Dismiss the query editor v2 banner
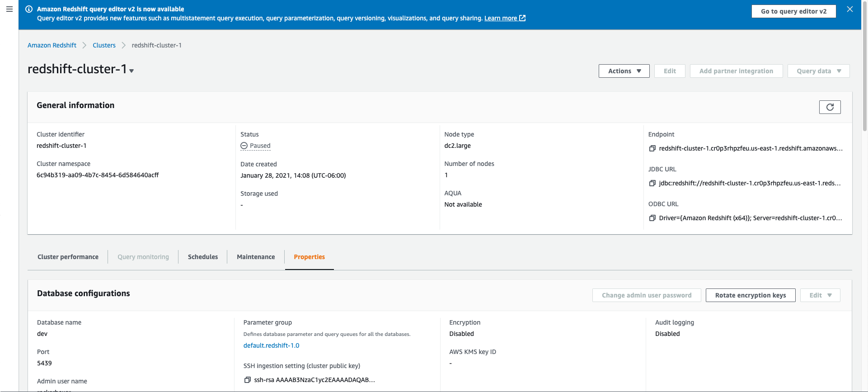This screenshot has width=868, height=392. click(x=850, y=9)
